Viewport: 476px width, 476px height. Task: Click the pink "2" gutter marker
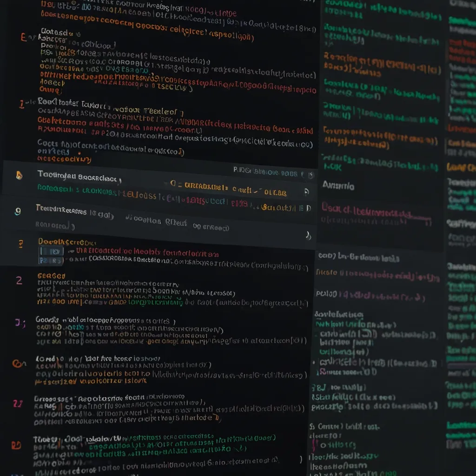19,280
